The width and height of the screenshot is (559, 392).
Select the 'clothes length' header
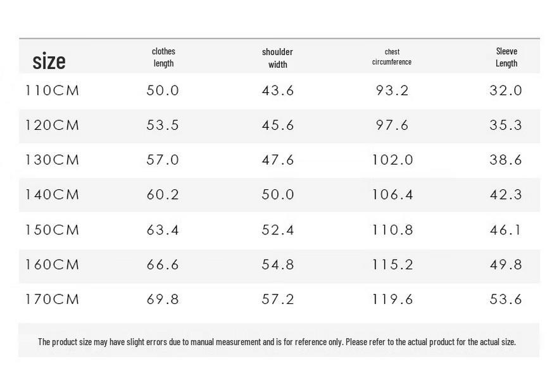coord(163,58)
